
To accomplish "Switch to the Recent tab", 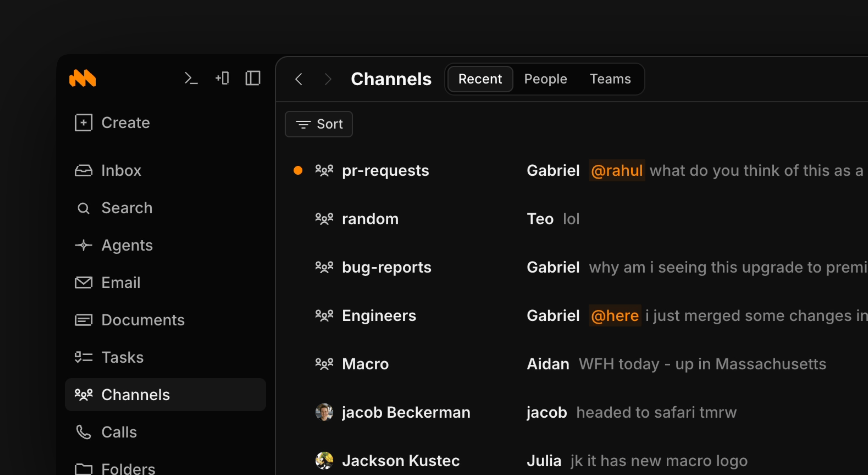I will 480,79.
